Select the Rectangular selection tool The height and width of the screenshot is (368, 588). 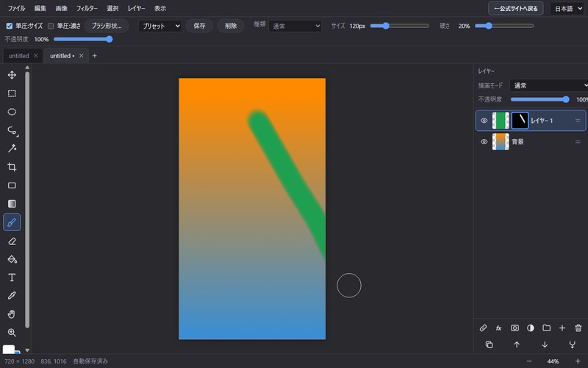(x=12, y=93)
